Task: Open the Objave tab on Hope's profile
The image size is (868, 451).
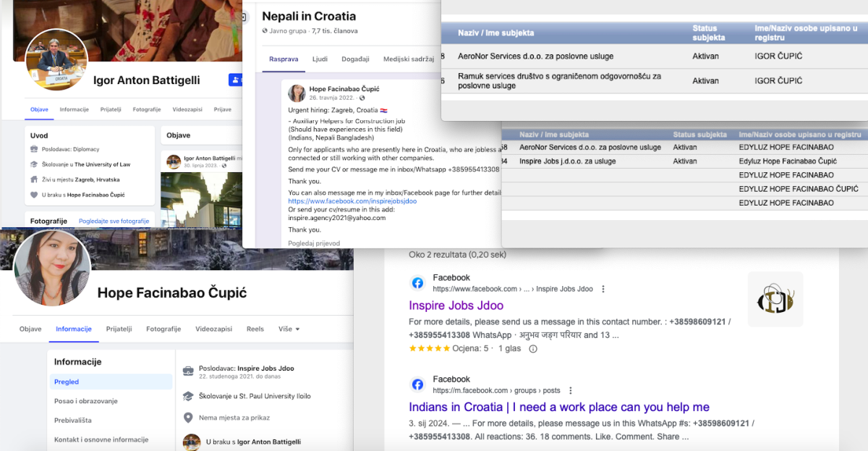Action: pyautogui.click(x=30, y=329)
